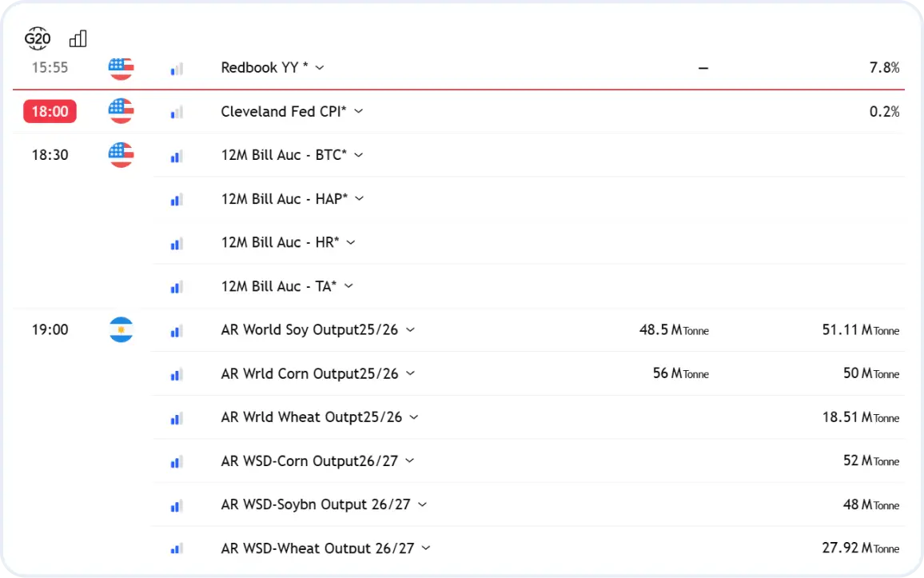Click the US flag beside Cleveland Fed CPI

[121, 111]
